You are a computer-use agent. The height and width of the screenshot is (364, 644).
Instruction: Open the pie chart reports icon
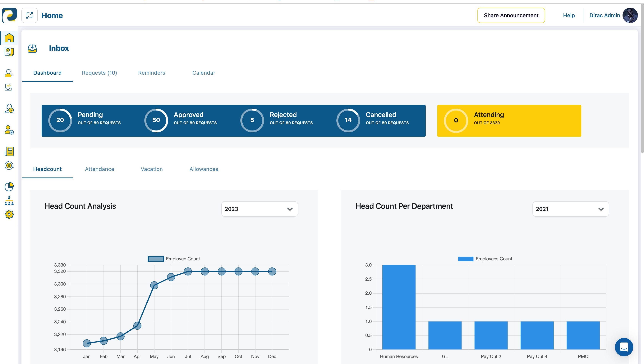click(x=9, y=187)
